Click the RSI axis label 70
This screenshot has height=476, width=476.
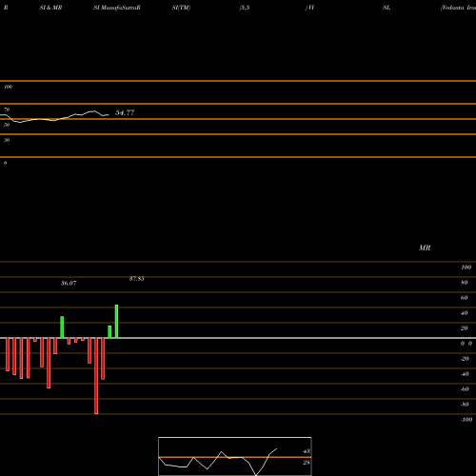pyautogui.click(x=7, y=109)
